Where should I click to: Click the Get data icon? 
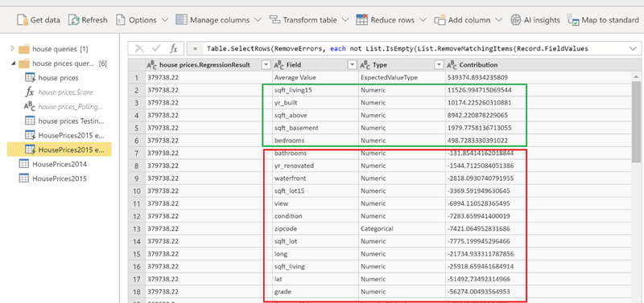click(23, 19)
